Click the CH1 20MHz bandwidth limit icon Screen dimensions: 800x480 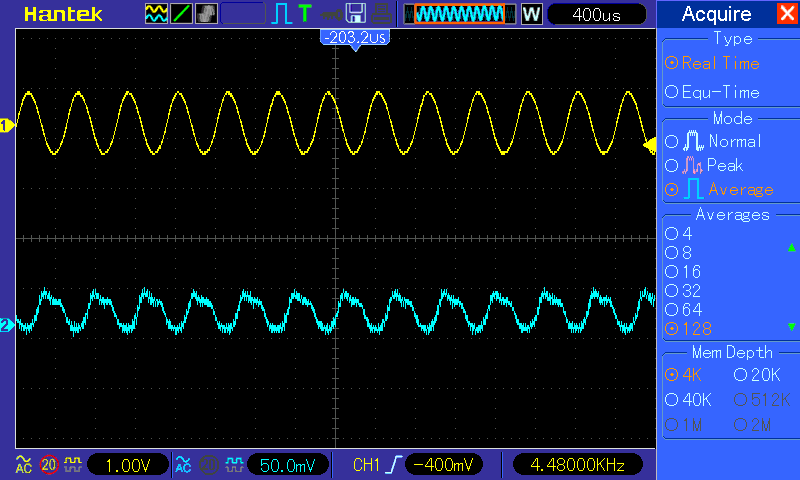click(49, 465)
